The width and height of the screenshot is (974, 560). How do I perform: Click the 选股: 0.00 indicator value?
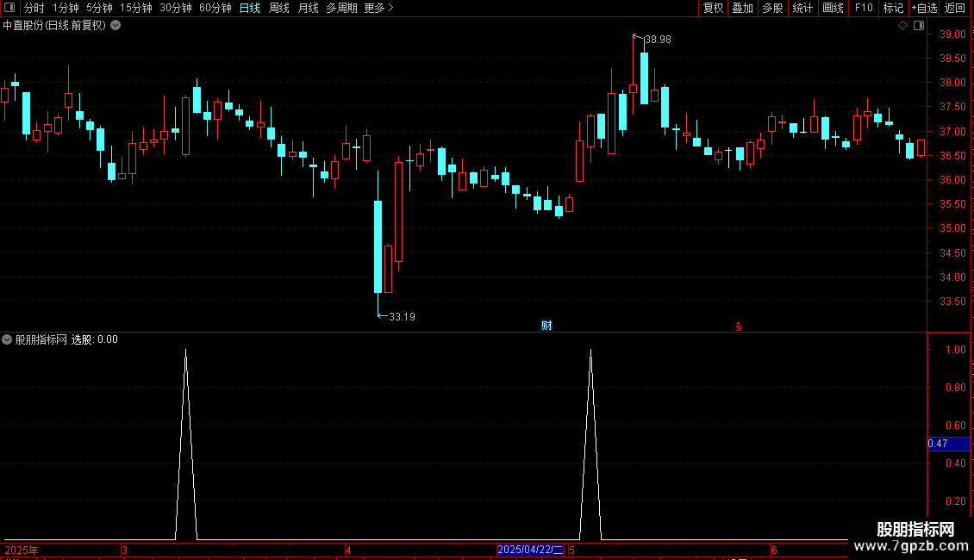click(x=95, y=339)
